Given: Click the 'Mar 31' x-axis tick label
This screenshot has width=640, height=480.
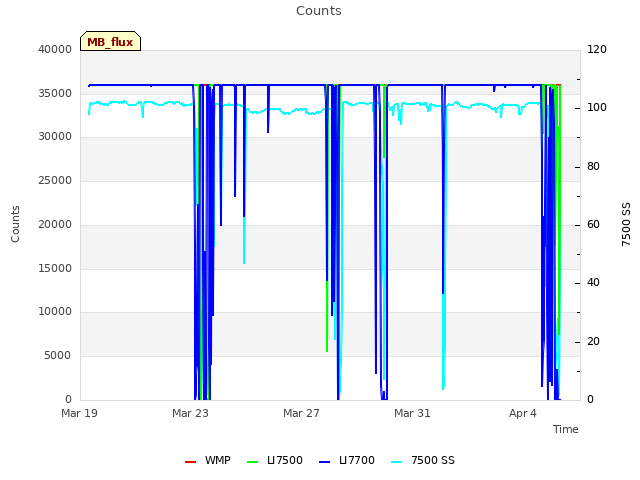Looking at the screenshot, I should click(412, 413).
